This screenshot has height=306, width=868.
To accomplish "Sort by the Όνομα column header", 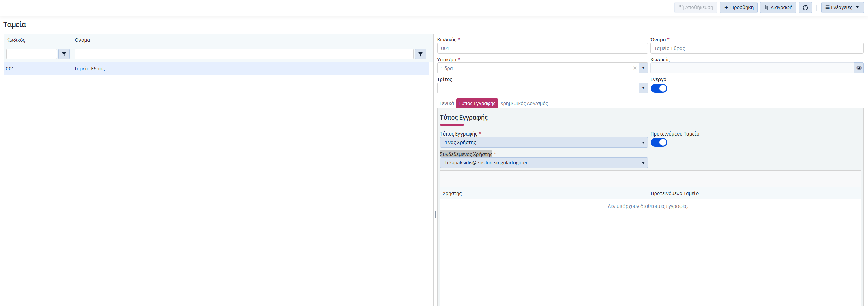I will tap(250, 40).
